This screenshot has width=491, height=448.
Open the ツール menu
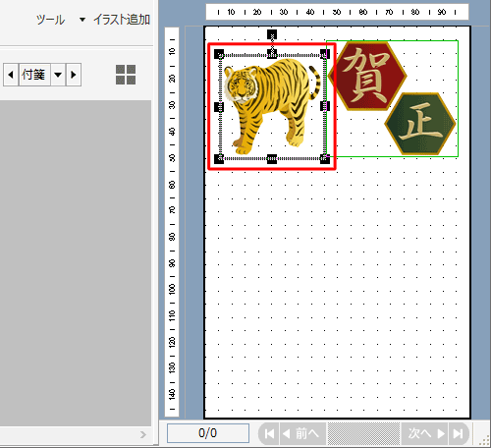click(50, 20)
